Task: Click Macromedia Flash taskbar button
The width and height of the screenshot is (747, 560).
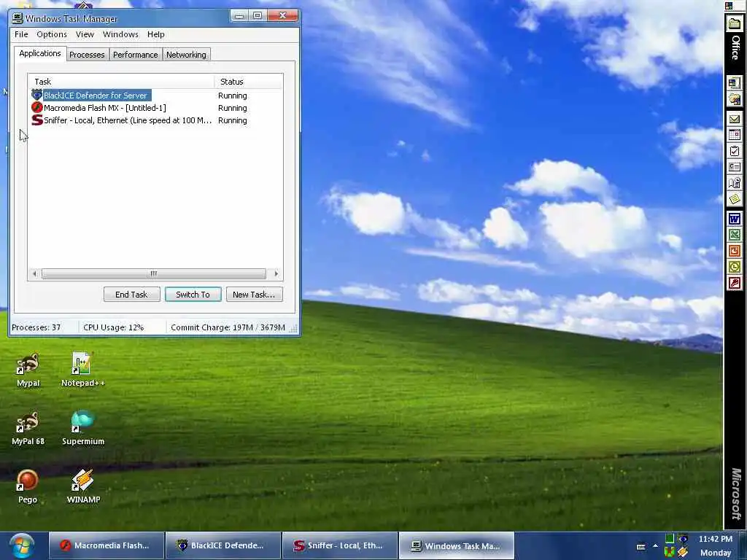Action: (107, 545)
